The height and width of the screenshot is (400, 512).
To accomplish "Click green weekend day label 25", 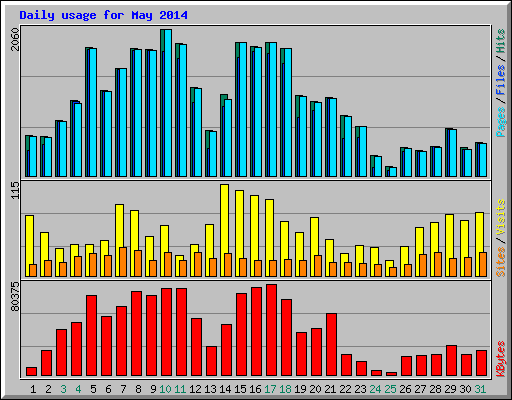I will [390, 389].
